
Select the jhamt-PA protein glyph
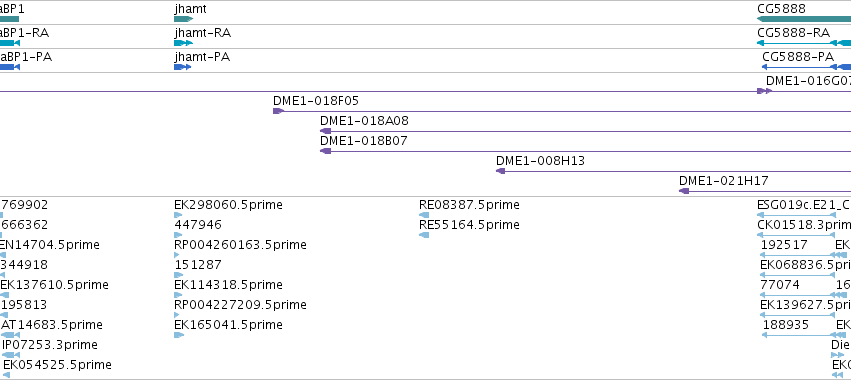coord(182,67)
